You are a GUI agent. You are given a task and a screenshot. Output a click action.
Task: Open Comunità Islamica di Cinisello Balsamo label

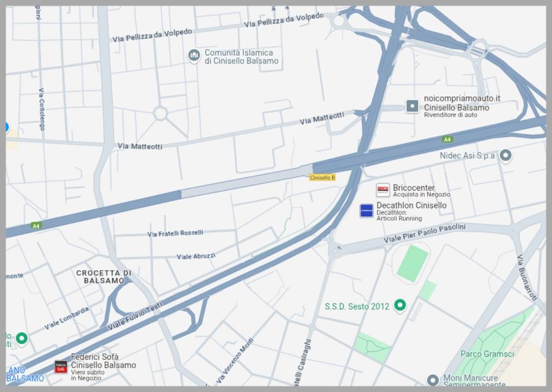click(241, 57)
